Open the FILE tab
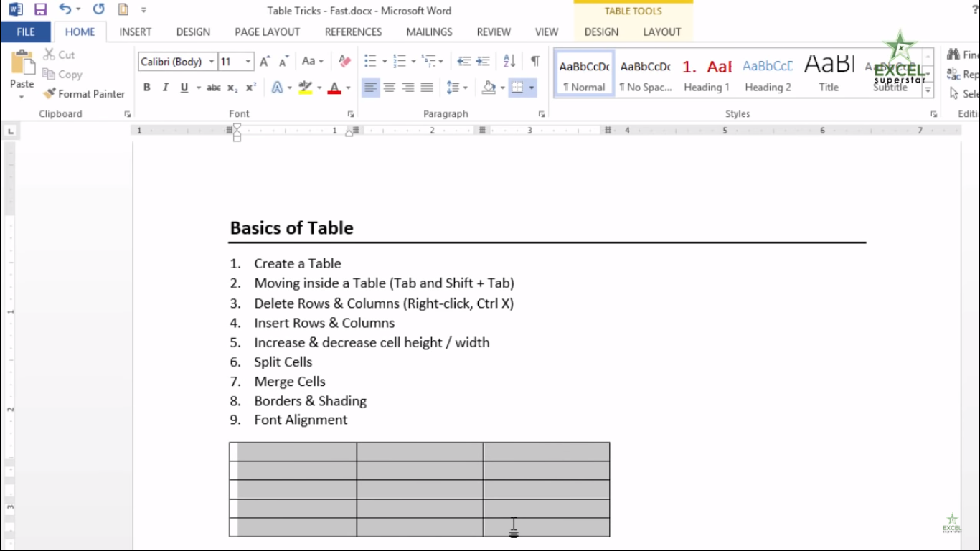The height and width of the screenshot is (551, 980). [x=26, y=32]
